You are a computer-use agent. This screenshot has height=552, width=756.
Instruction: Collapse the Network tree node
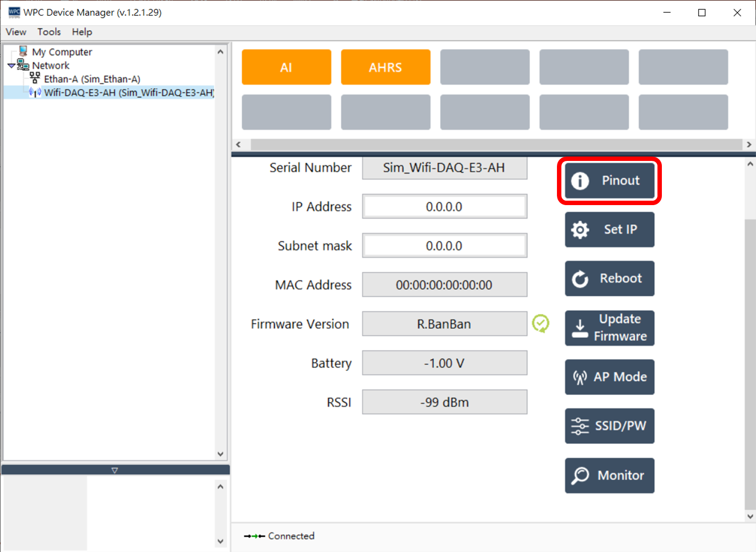click(11, 66)
